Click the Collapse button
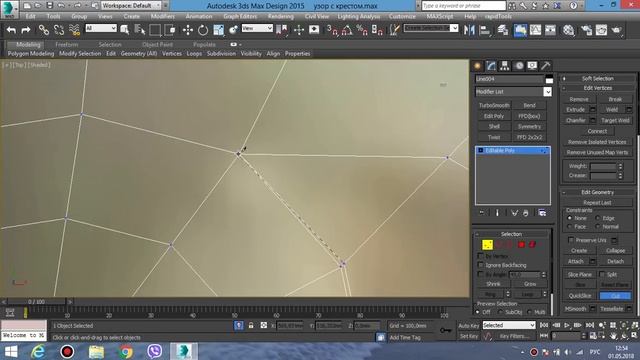 click(615, 250)
